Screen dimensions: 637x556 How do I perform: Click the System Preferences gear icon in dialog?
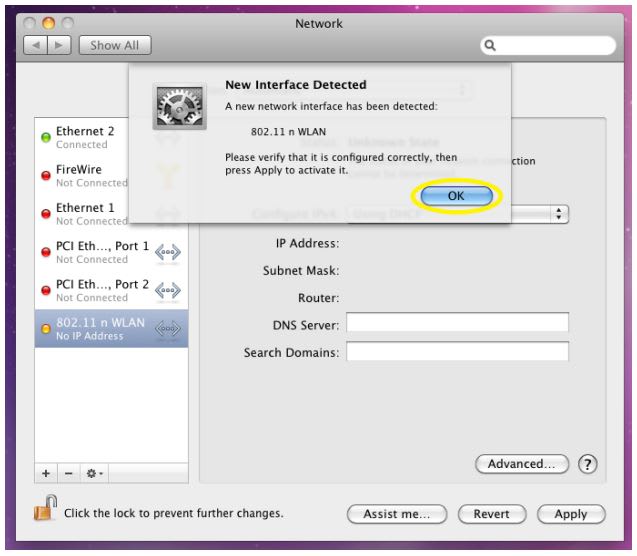tap(179, 106)
